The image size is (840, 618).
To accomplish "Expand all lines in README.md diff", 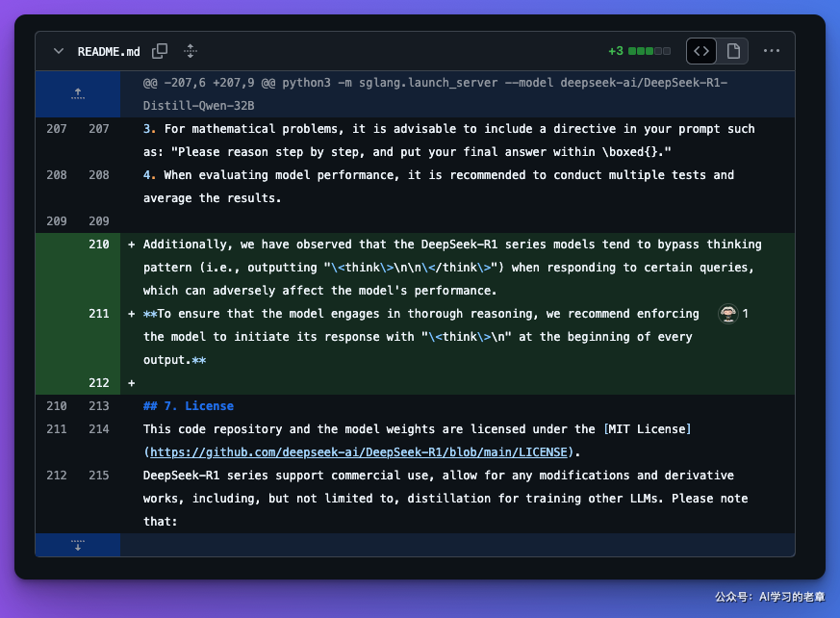I will click(x=191, y=51).
